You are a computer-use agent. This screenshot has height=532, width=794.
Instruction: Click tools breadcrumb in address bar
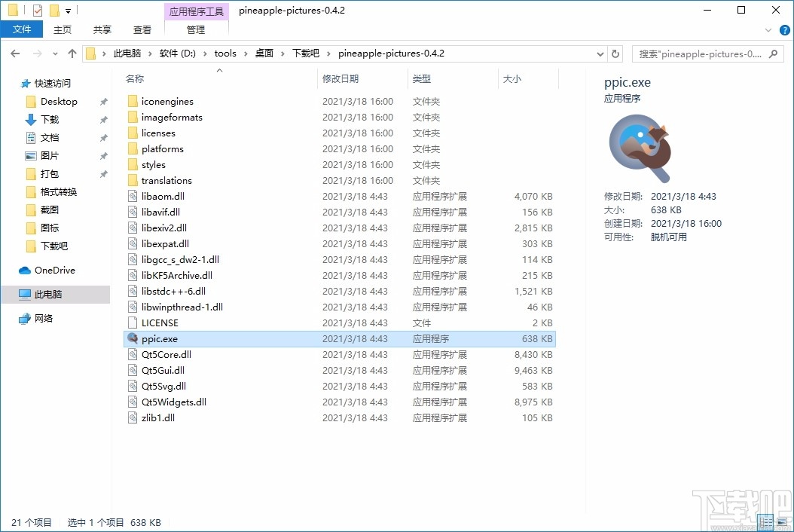click(x=224, y=54)
